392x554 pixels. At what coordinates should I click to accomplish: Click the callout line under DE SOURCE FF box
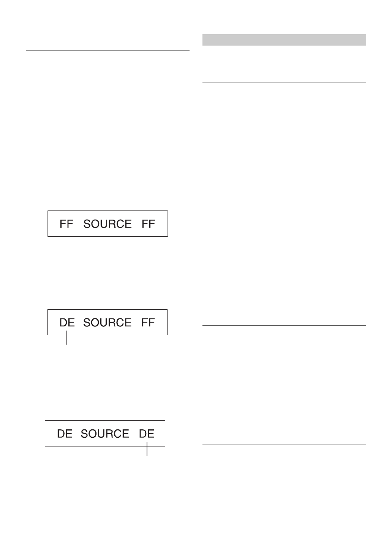(67, 339)
